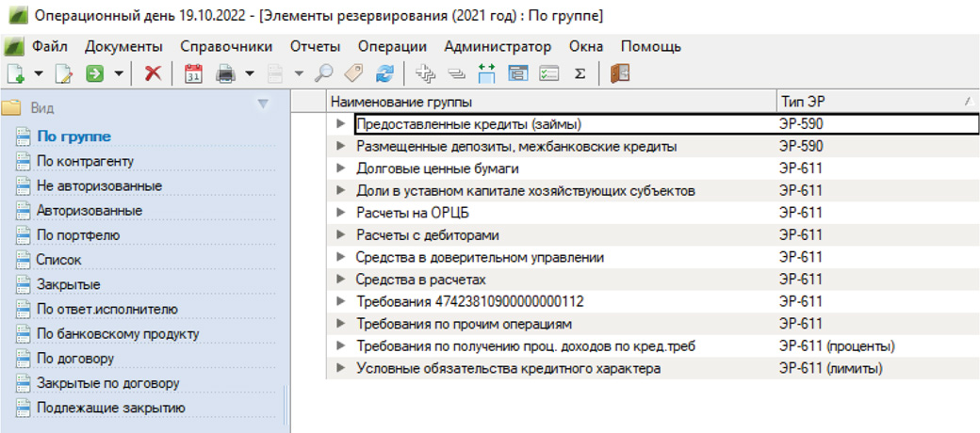Click the price tag icon
The width and height of the screenshot is (980, 433).
tap(352, 73)
